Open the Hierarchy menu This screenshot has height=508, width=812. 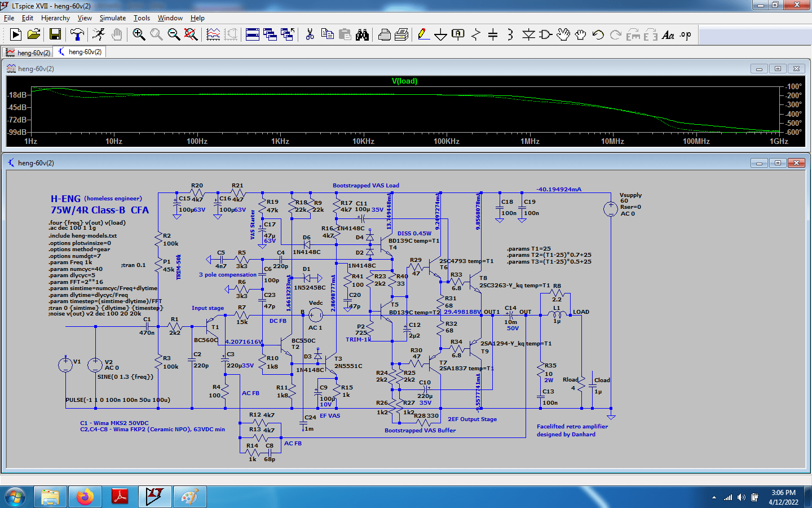click(x=55, y=18)
